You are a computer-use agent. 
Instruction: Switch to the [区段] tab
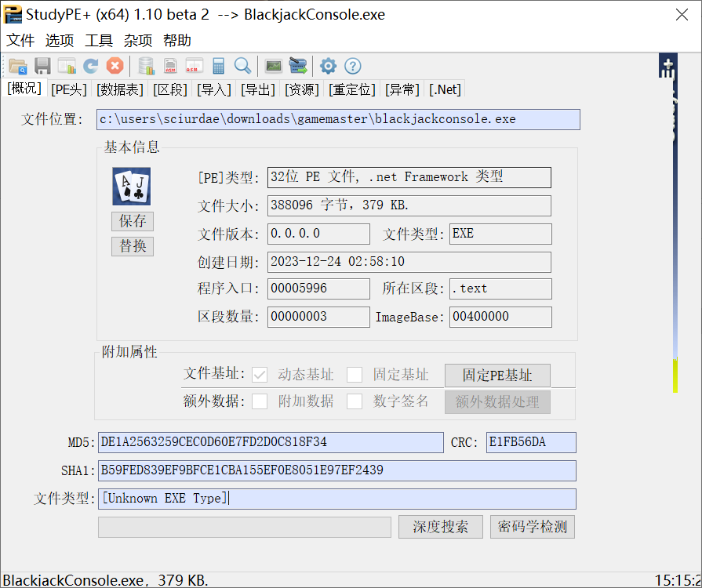170,89
